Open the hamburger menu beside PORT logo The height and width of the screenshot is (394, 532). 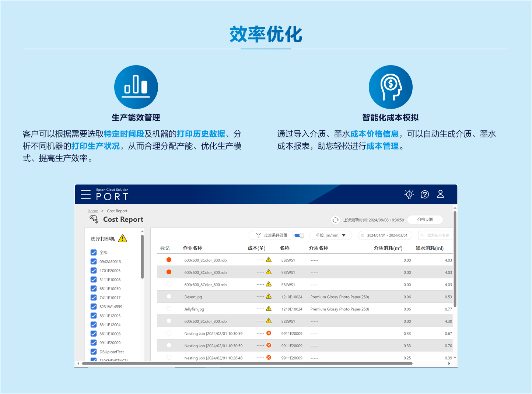point(85,194)
